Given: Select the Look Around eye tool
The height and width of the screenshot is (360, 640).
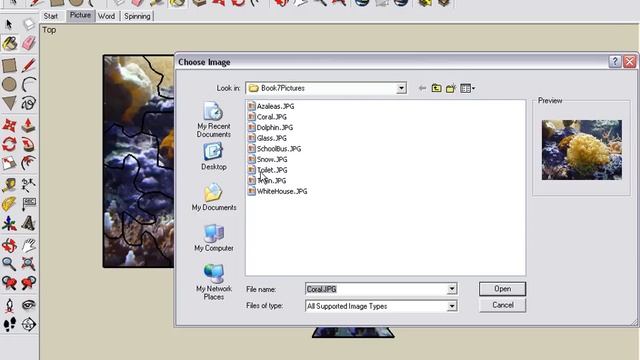Looking at the screenshot, I should [29, 305].
